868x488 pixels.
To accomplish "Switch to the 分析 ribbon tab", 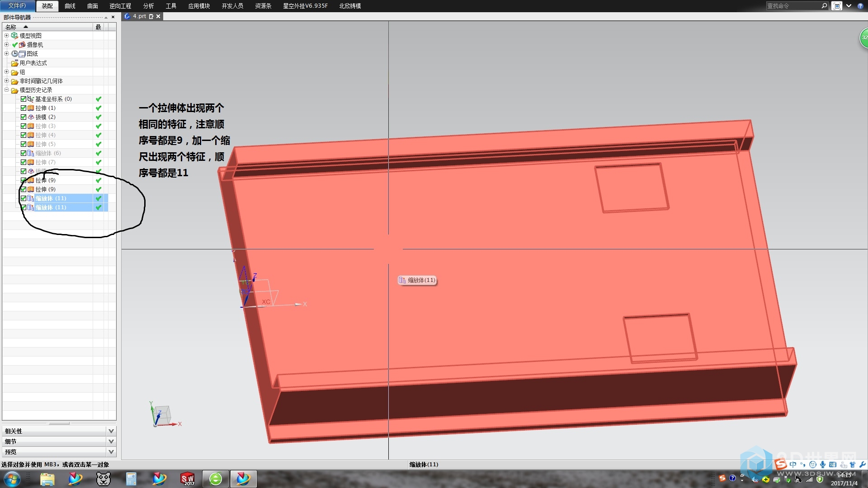I will (148, 6).
